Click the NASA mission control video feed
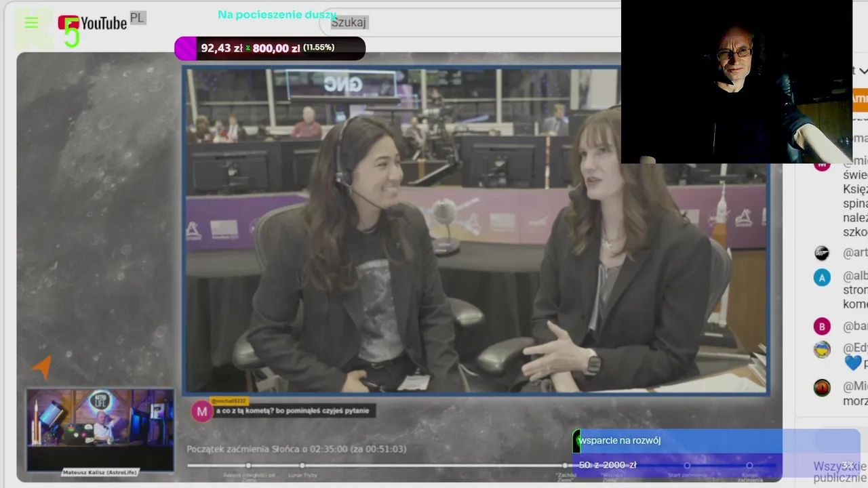This screenshot has height=488, width=868. point(476,230)
